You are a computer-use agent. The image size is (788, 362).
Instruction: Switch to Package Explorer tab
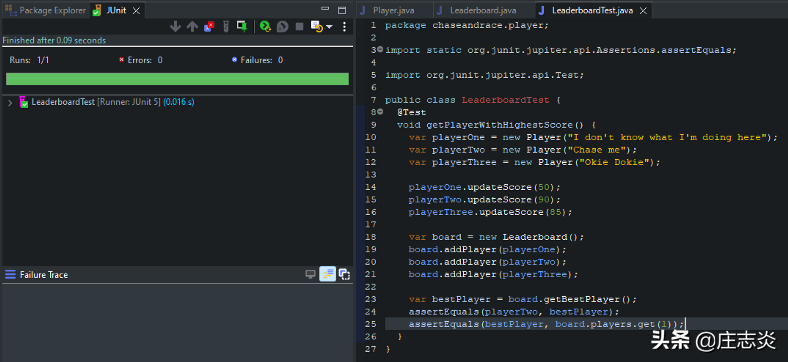coord(45,10)
